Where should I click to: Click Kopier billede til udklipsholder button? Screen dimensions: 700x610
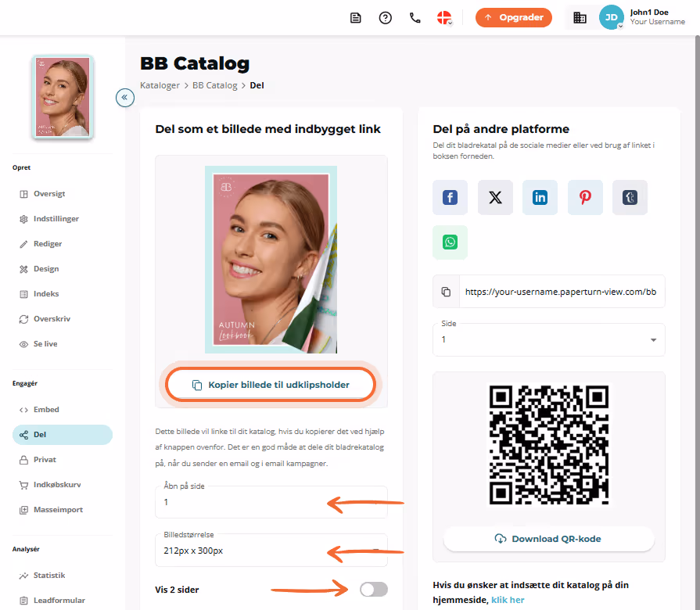271,385
